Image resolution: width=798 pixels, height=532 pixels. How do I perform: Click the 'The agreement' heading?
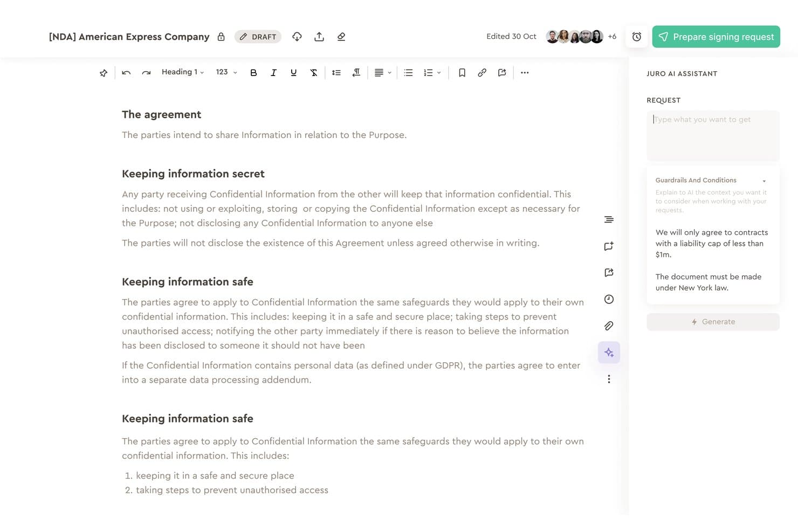(x=161, y=114)
